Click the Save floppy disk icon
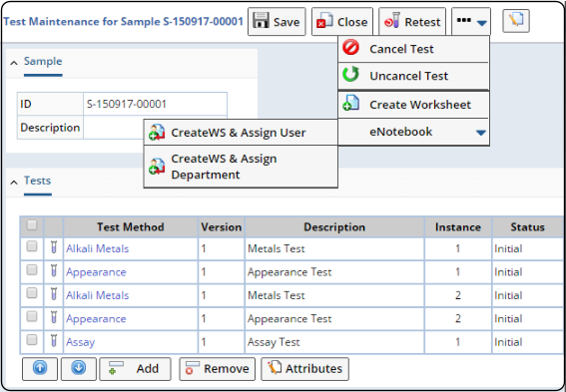Viewport: 566px width, 392px height. 261,21
